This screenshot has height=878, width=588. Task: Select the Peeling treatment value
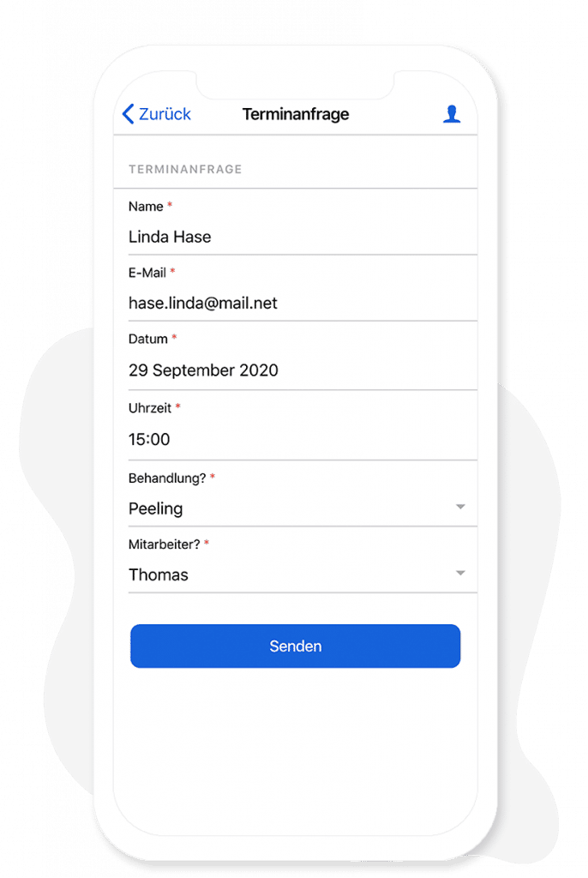pyautogui.click(x=156, y=508)
